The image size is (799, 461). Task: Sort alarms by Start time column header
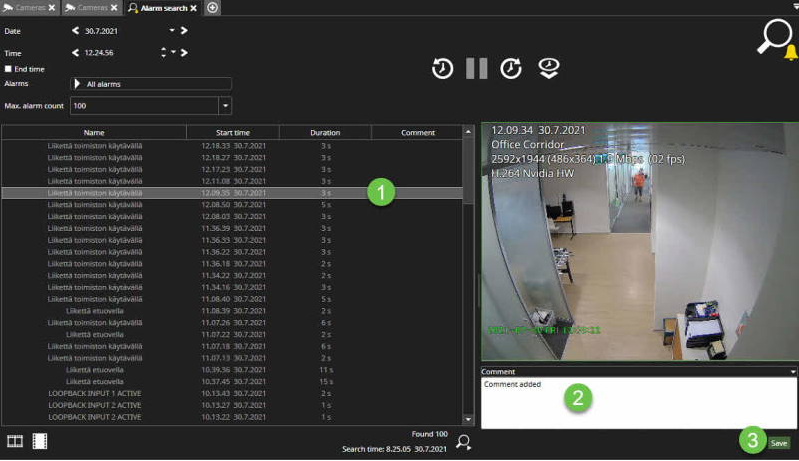(x=232, y=132)
